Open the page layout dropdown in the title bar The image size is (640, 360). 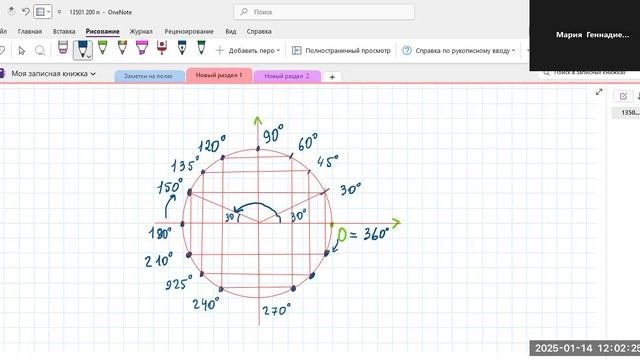coord(42,12)
